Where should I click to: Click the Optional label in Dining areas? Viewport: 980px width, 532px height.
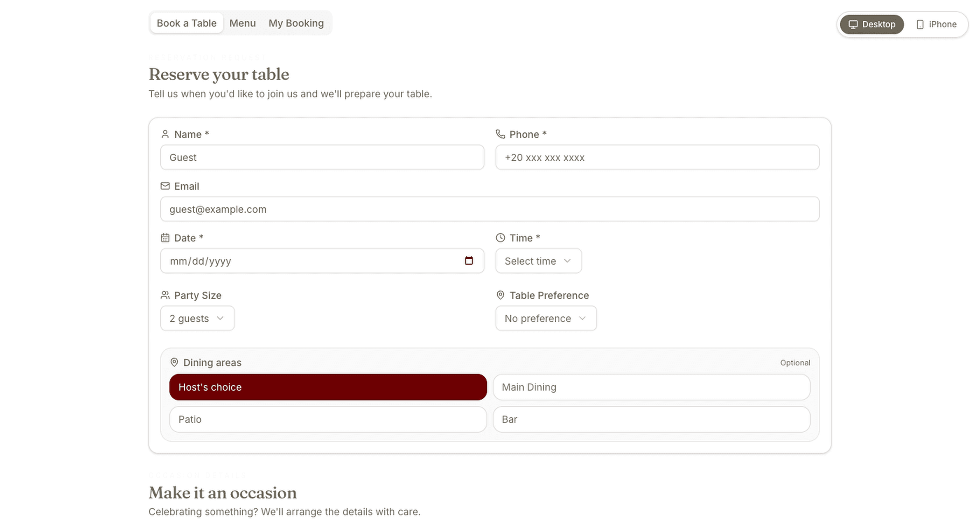795,363
